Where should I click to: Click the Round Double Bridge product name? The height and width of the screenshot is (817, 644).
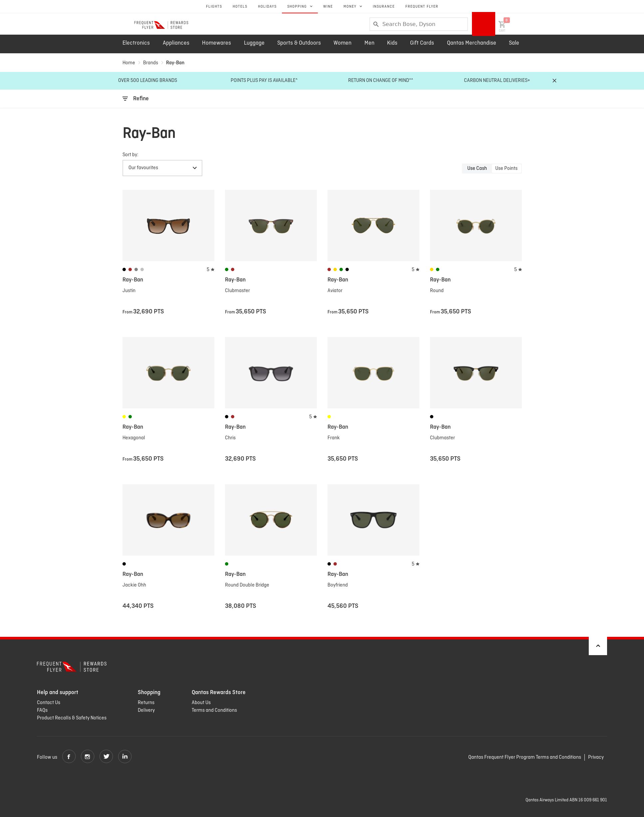click(x=247, y=585)
